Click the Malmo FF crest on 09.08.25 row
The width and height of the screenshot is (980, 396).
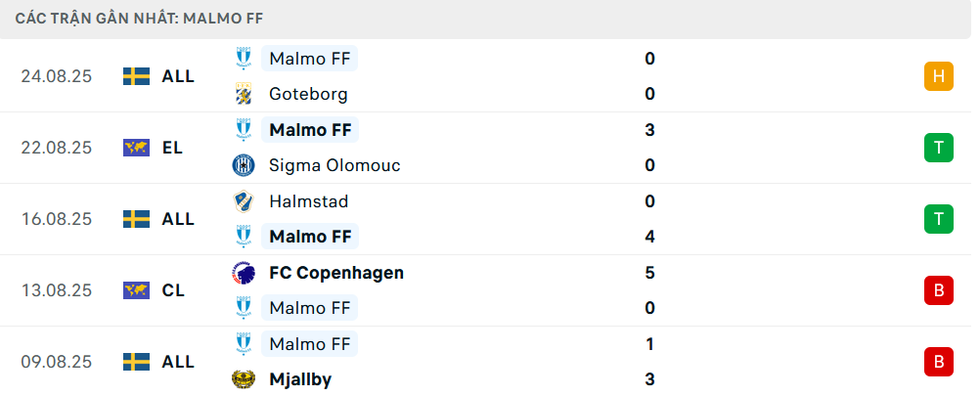pyautogui.click(x=243, y=344)
